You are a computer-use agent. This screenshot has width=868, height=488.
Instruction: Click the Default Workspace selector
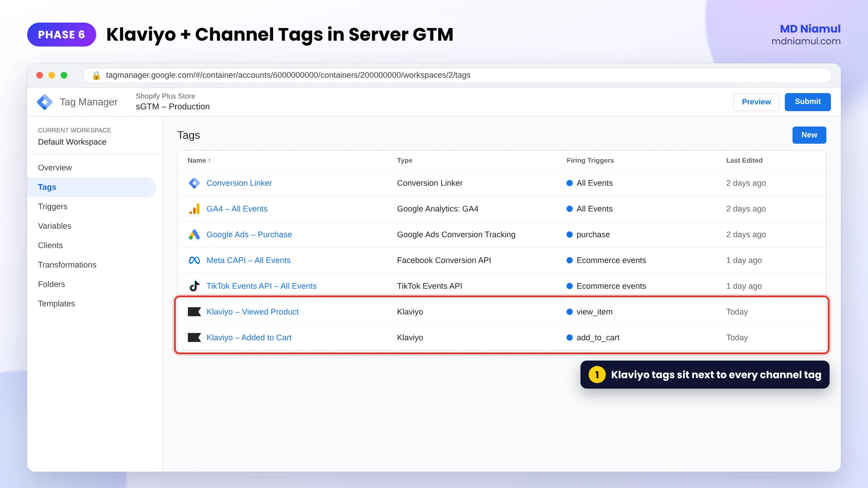[72, 142]
